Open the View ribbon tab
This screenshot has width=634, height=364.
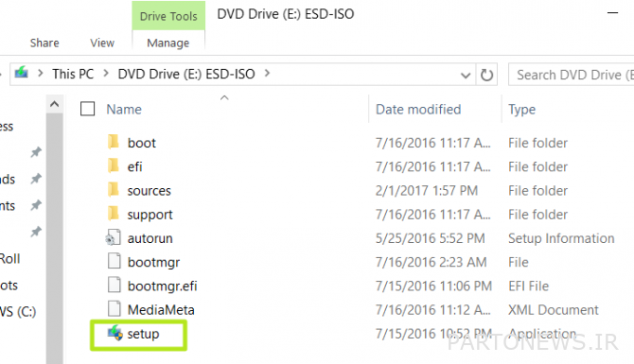coord(102,43)
